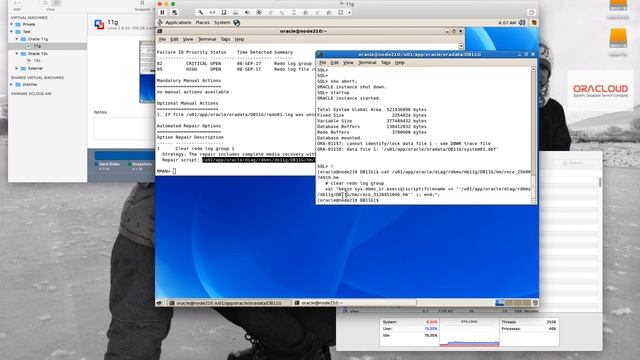Screen dimensions: 640x360
Task: Open File menu in the DB11G terminal
Action: (322, 62)
